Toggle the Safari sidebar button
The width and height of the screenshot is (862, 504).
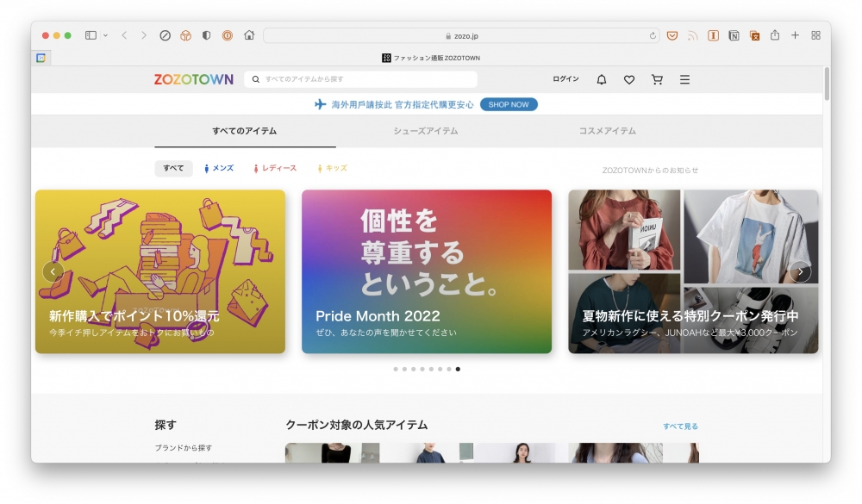point(91,35)
